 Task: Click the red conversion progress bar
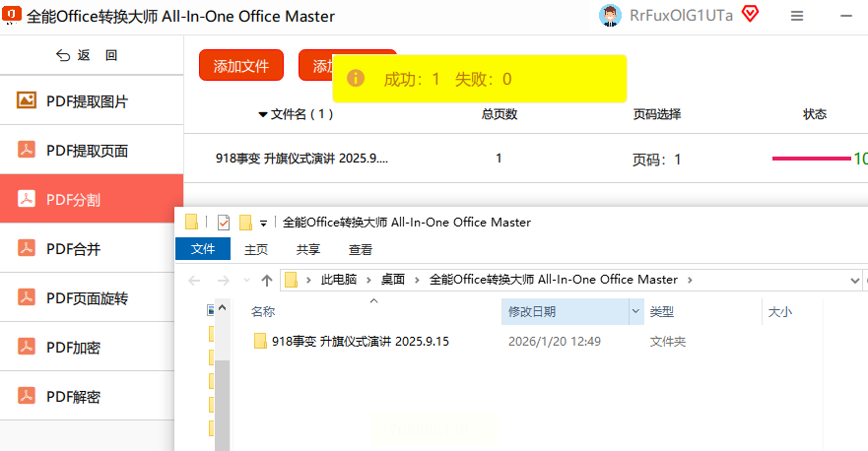(811, 159)
